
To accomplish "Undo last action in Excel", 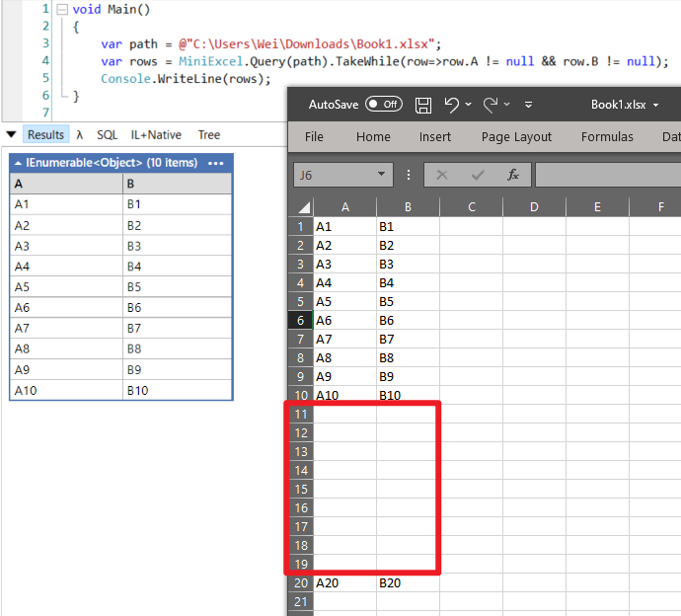I will tap(452, 105).
